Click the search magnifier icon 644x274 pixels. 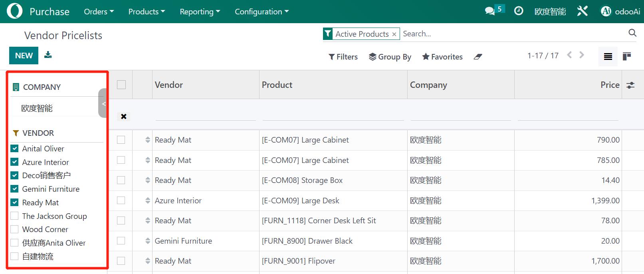tap(632, 33)
